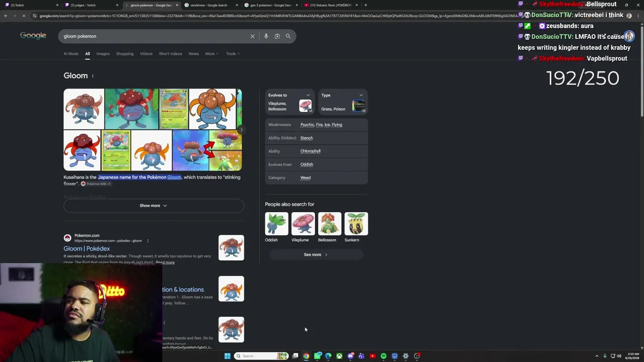This screenshot has width=644, height=362.
Task: Open the Xbox app in the taskbar
Action: pos(340,356)
